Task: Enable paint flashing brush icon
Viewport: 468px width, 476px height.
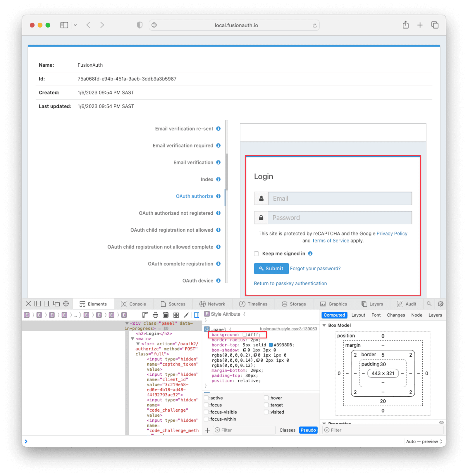Action: [x=186, y=315]
